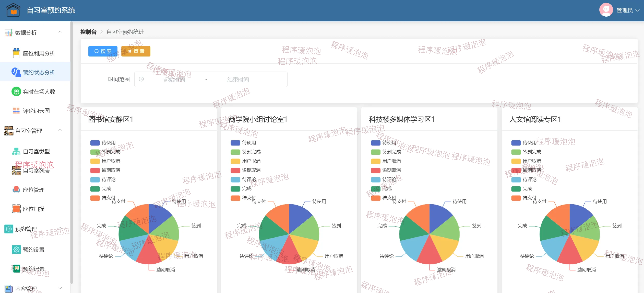Select 预约状态分析 menu item
The image size is (644, 293).
39,72
